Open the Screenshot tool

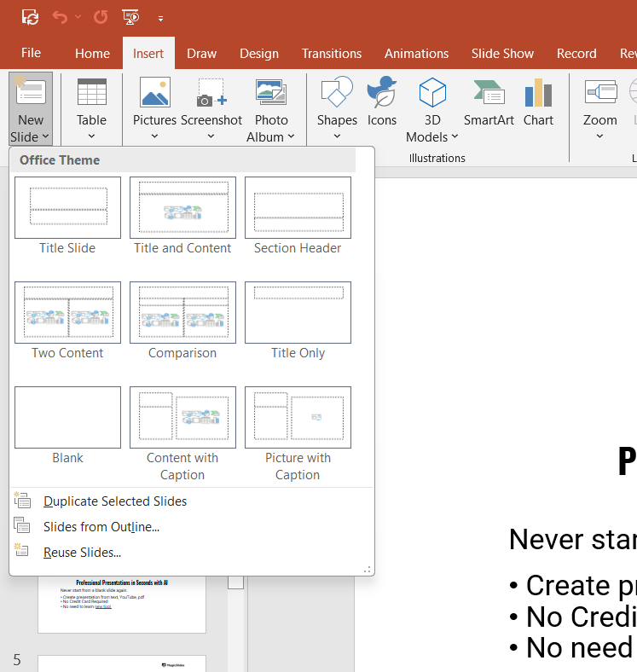pos(211,94)
